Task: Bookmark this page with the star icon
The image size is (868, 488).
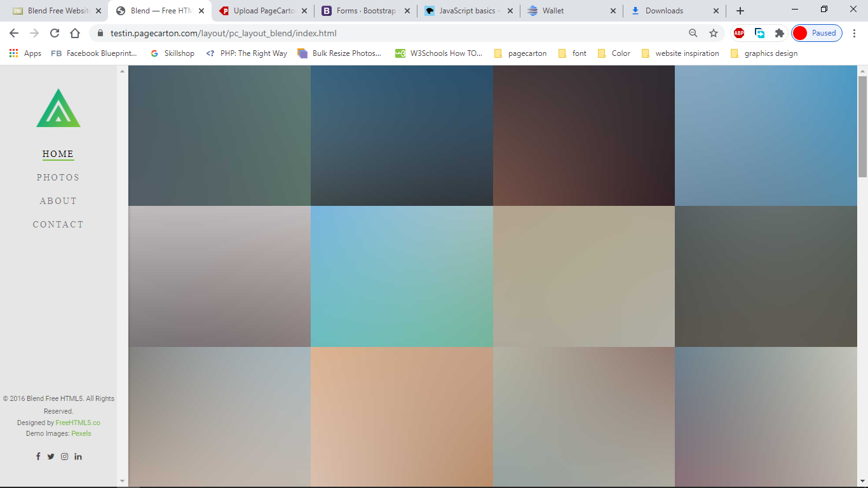Action: click(714, 33)
